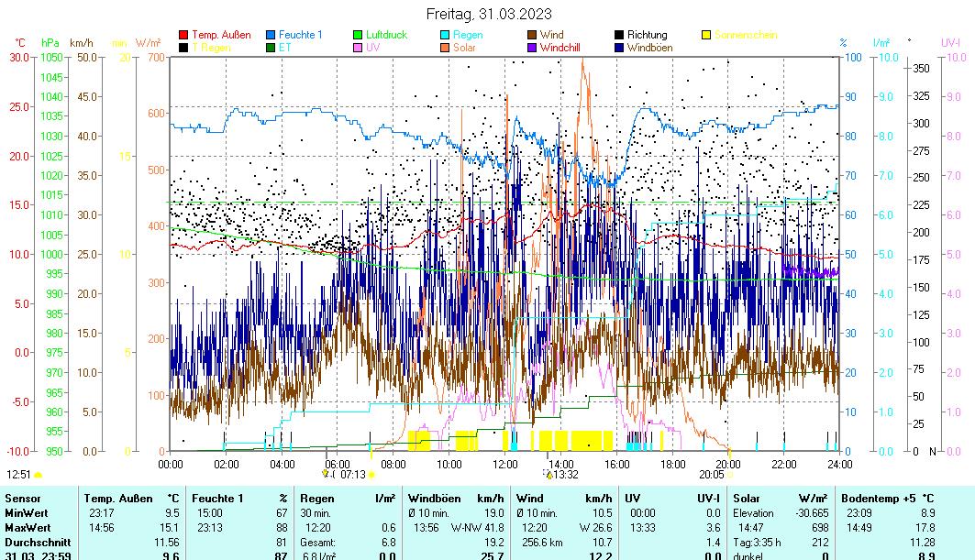Click the l/m² axis unit label above chart
975x560 pixels.
click(881, 43)
